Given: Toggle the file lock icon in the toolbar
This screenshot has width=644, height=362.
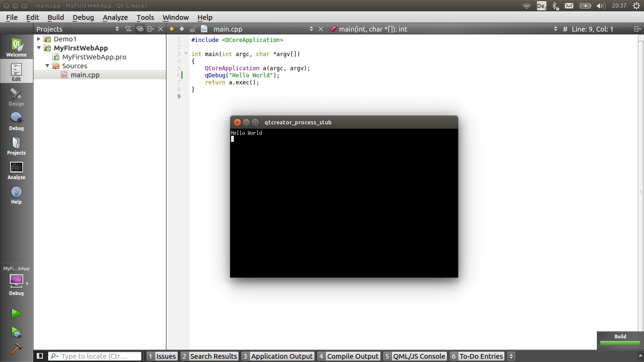Looking at the screenshot, I should click(x=192, y=29).
